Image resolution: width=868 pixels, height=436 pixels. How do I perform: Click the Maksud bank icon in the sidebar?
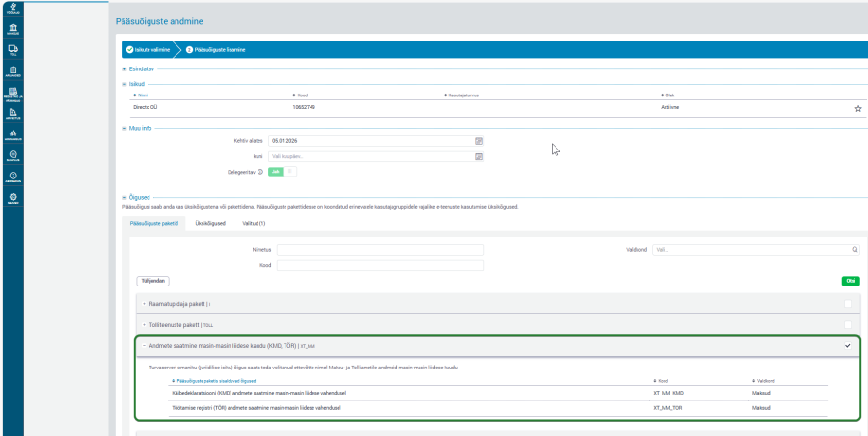pyautogui.click(x=14, y=29)
